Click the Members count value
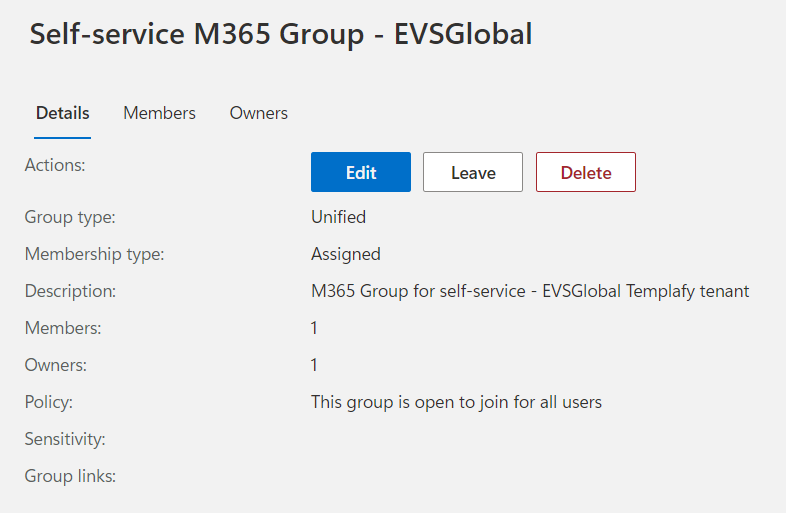 point(314,328)
